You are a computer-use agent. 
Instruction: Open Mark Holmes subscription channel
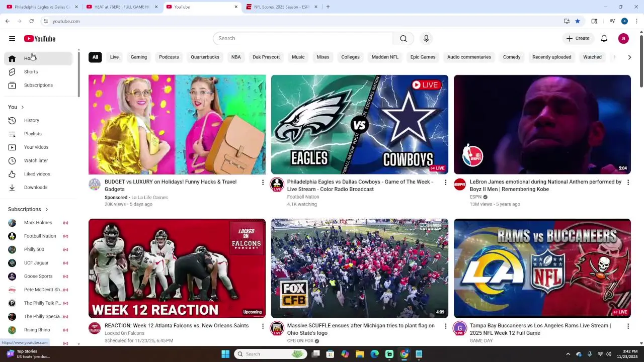tap(38, 223)
